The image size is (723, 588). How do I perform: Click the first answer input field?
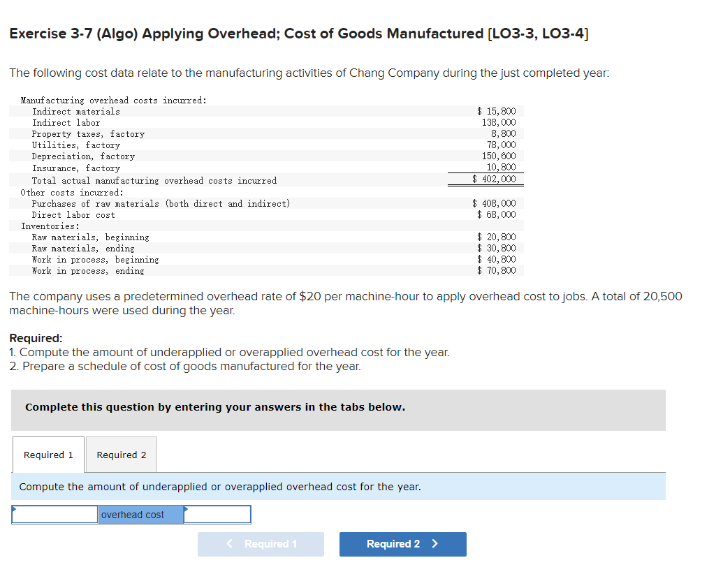click(54, 515)
